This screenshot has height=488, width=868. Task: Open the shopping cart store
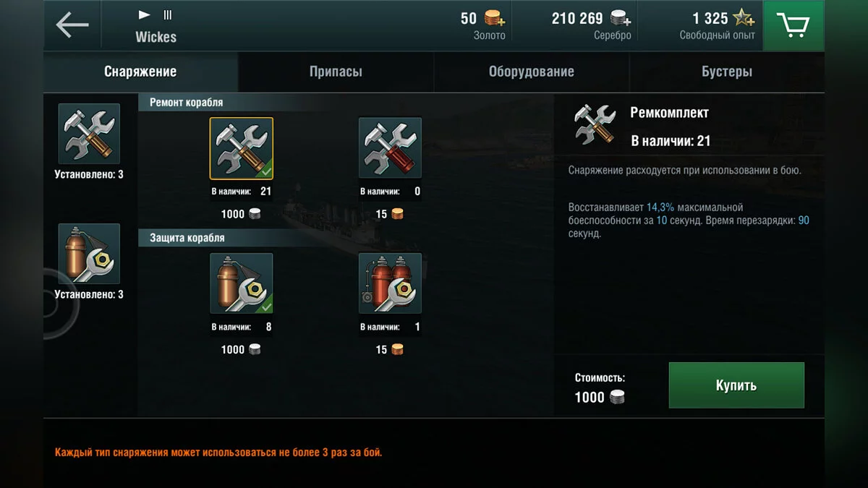(793, 25)
